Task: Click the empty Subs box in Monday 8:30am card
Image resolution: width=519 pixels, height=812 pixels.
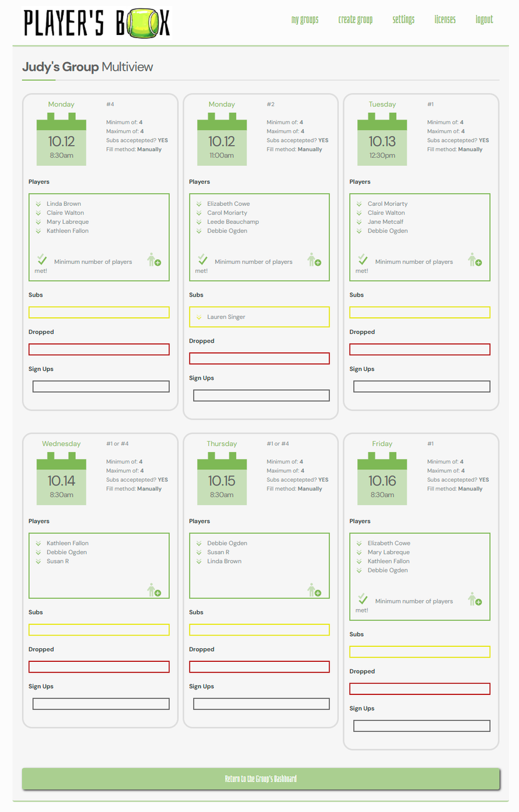Action: (x=99, y=312)
